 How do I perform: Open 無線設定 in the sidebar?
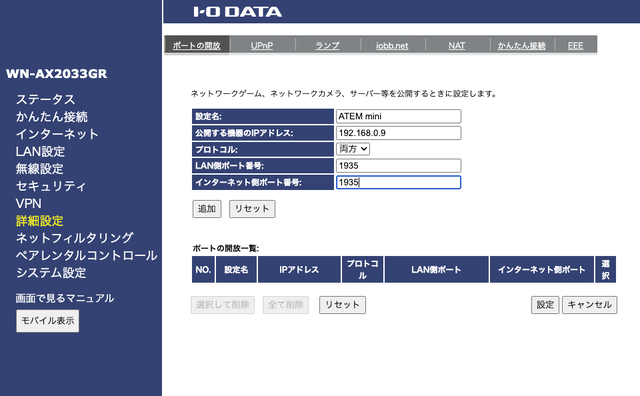tap(39, 169)
